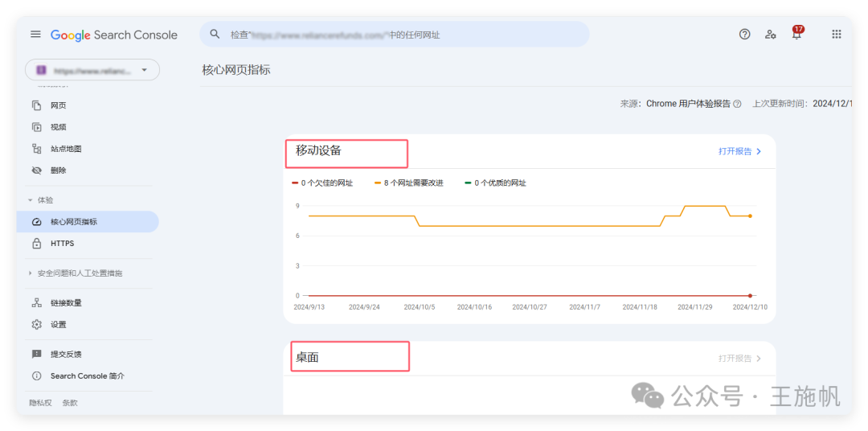Click the 视频 video icon
Screen dimensions: 868x431
pyautogui.click(x=36, y=127)
